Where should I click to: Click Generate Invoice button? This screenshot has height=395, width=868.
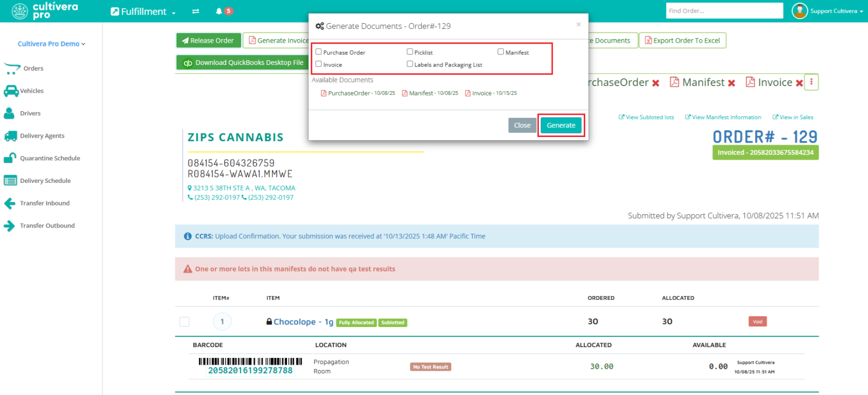(276, 40)
